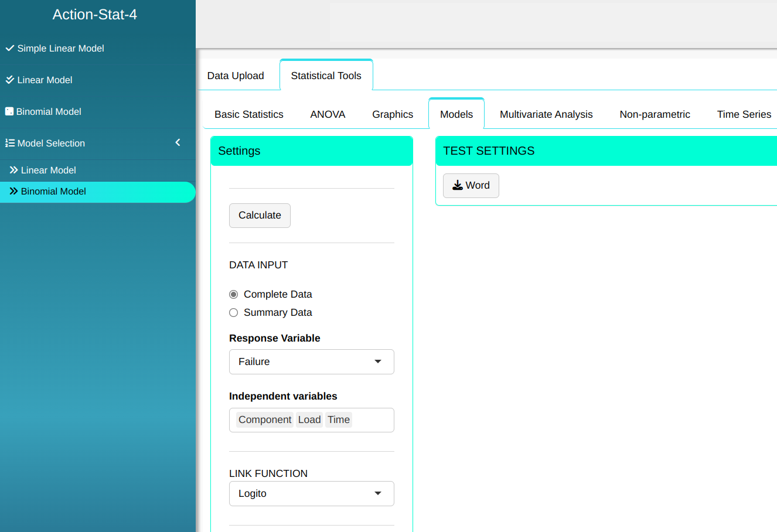Viewport: 777px width, 532px height.
Task: Select the Summary Data radio option
Action: (234, 313)
